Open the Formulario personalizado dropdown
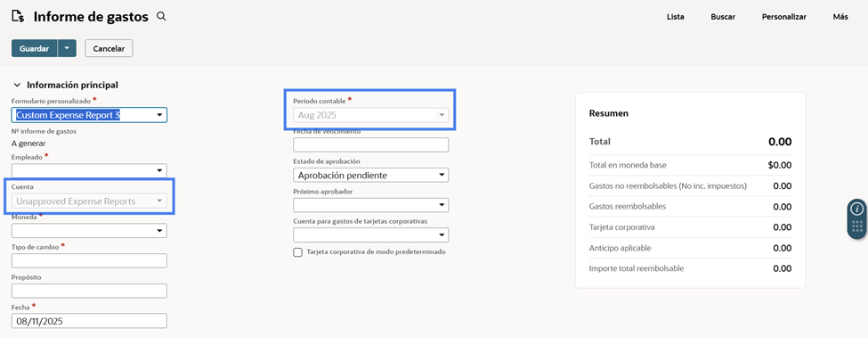 (x=89, y=115)
